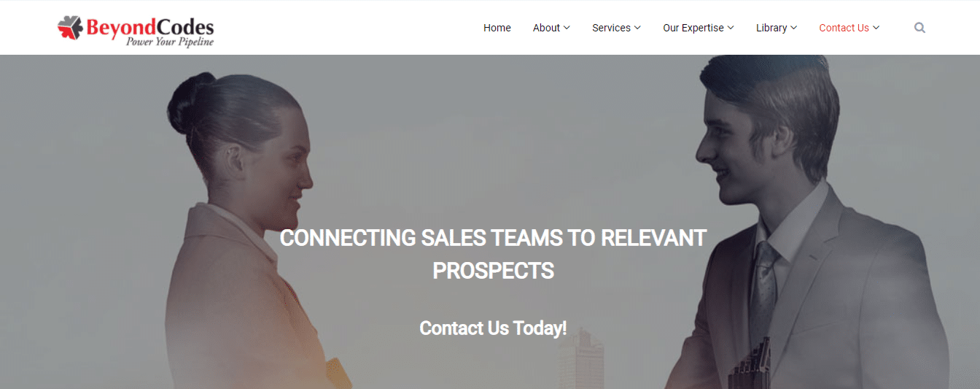Open the search magnifier icon
Viewport: 980px width, 389px height.
919,28
